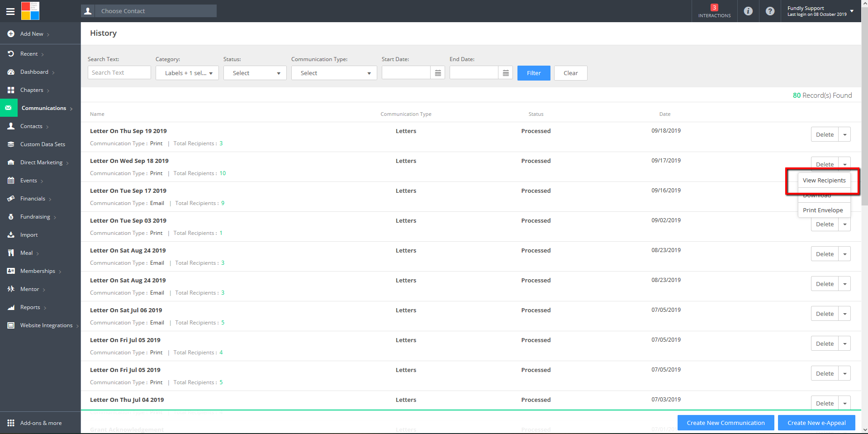Click the Filter button
Screen dimensions: 868x434
534,73
